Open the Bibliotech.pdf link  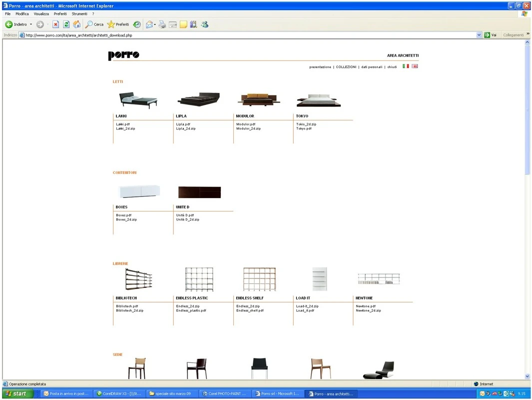point(127,306)
